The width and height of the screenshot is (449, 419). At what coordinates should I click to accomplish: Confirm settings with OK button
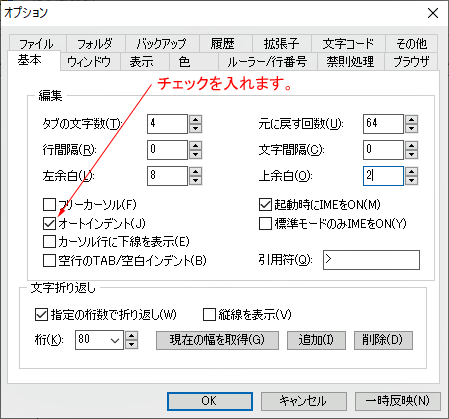click(210, 401)
